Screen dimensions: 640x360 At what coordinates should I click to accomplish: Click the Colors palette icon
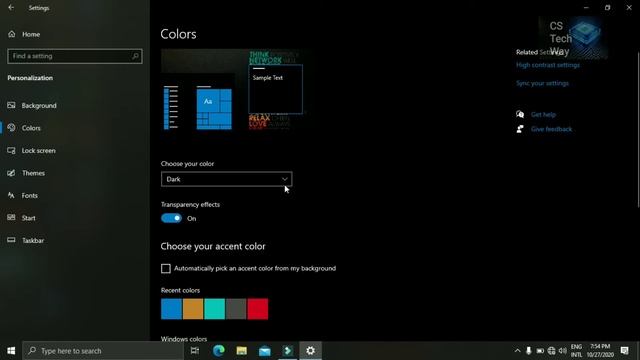pos(11,128)
